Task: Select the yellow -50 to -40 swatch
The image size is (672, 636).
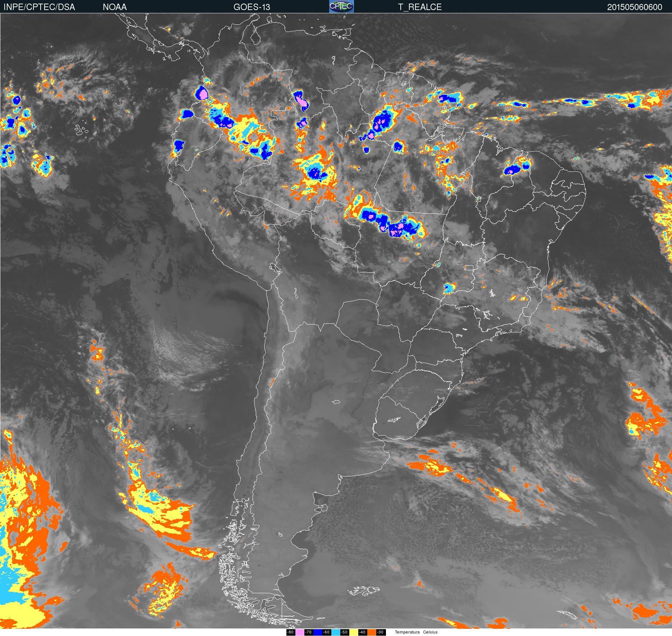Action: click(354, 632)
